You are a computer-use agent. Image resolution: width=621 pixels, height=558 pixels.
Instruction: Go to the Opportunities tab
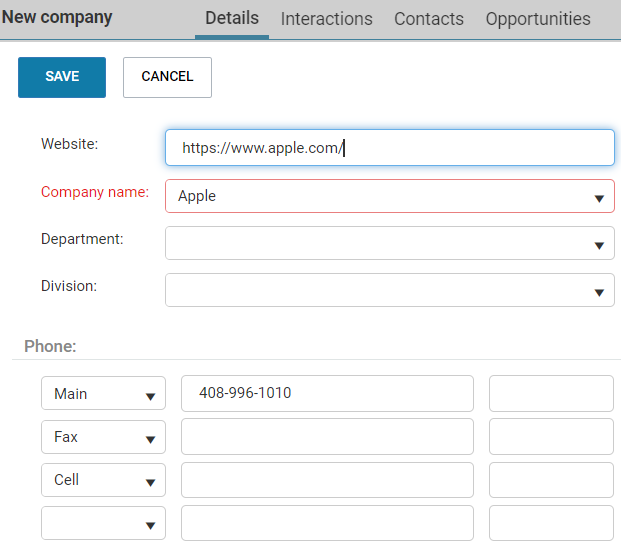(538, 19)
